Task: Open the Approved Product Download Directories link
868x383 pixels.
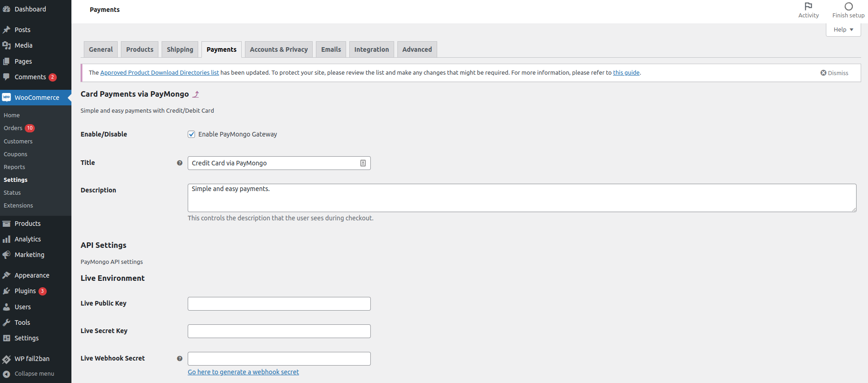Action: pos(159,73)
